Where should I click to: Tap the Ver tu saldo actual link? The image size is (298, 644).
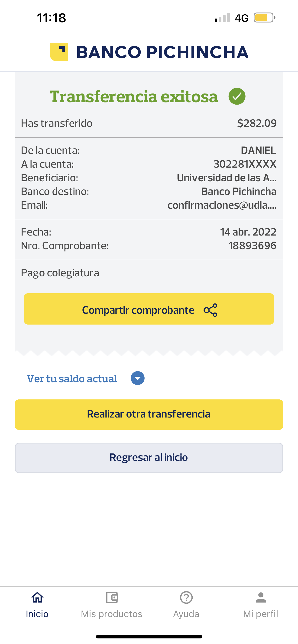click(72, 379)
